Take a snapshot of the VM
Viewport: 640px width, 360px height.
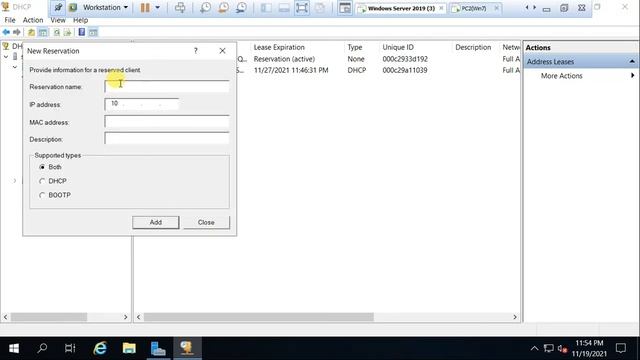(x=205, y=8)
